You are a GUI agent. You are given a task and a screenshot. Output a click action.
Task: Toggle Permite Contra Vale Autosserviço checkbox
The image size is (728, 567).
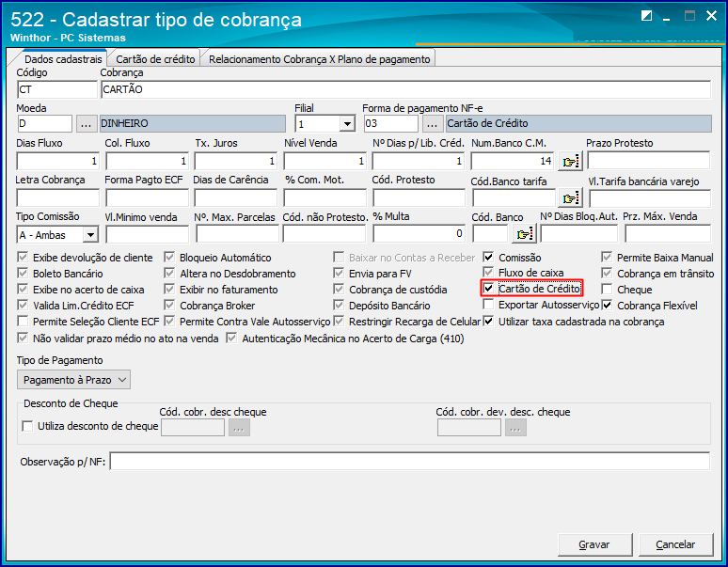coord(169,321)
